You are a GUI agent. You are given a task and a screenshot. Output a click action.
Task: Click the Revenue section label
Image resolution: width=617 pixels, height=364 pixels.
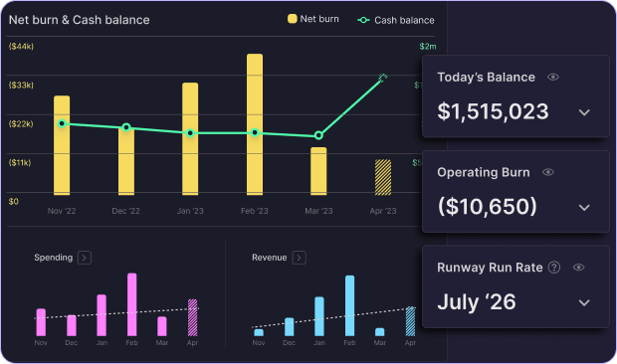click(x=269, y=258)
